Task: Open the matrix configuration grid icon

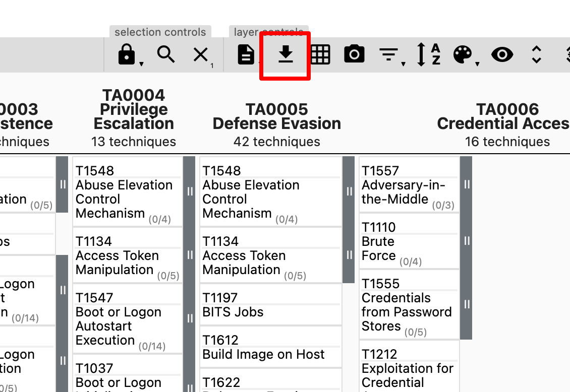Action: pyautogui.click(x=320, y=54)
